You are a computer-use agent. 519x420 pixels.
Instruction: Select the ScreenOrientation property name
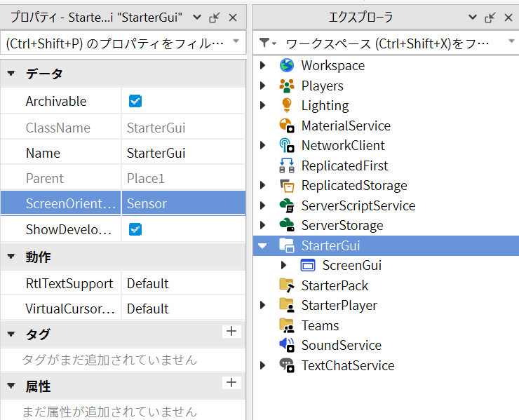(71, 203)
